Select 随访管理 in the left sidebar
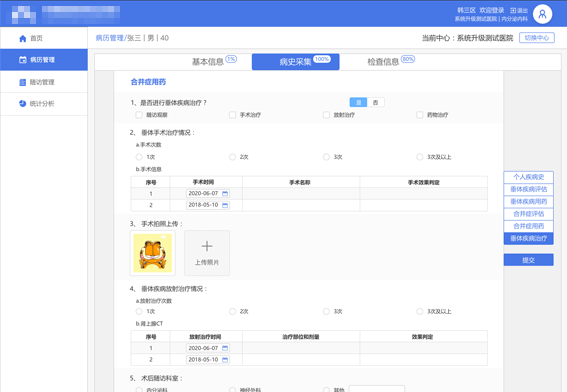Image resolution: width=567 pixels, height=392 pixels. 44,82
